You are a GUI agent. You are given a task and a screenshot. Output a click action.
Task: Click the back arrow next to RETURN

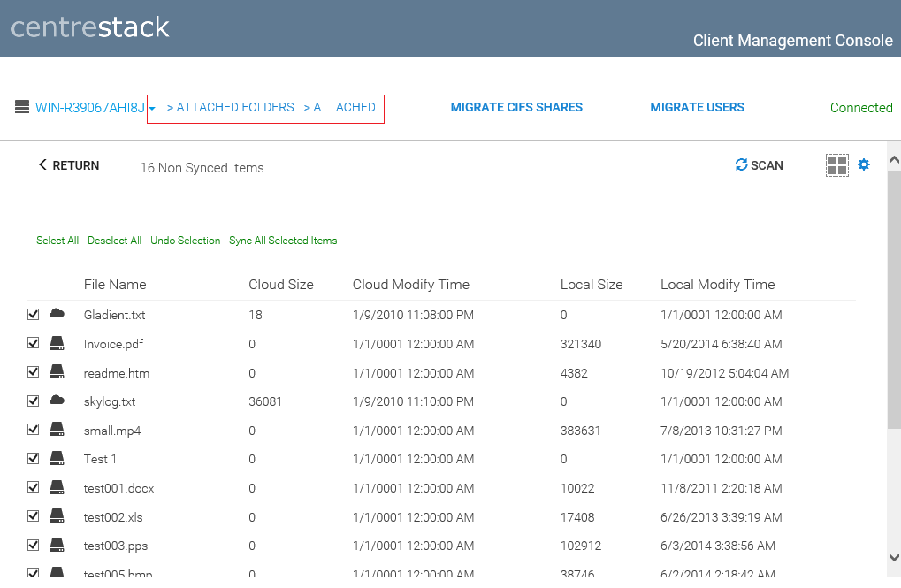click(42, 165)
